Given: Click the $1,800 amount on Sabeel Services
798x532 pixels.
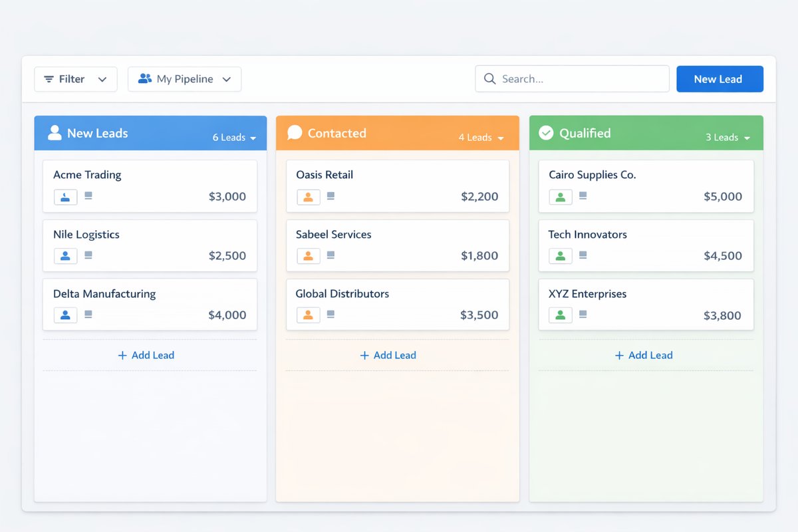Looking at the screenshot, I should click(x=479, y=256).
